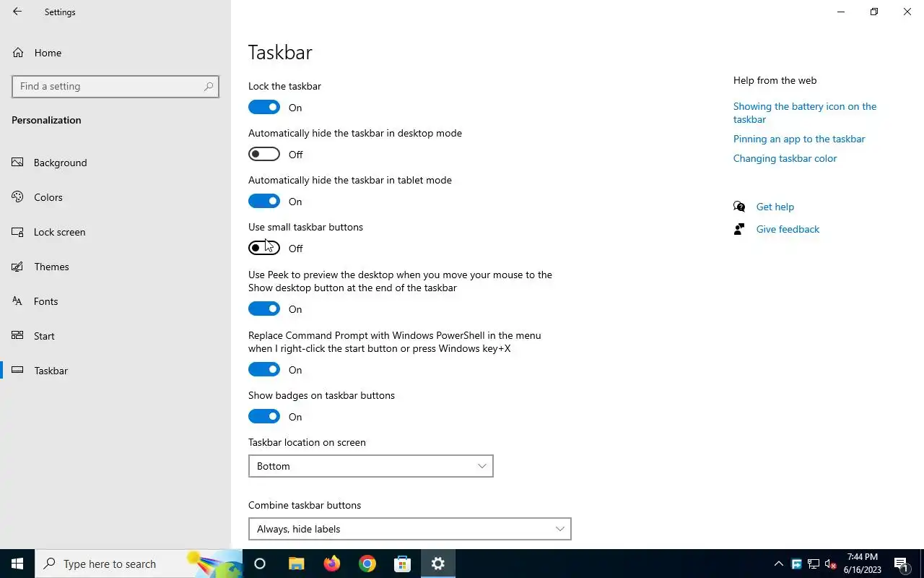Click the Taskbar page title

[280, 52]
